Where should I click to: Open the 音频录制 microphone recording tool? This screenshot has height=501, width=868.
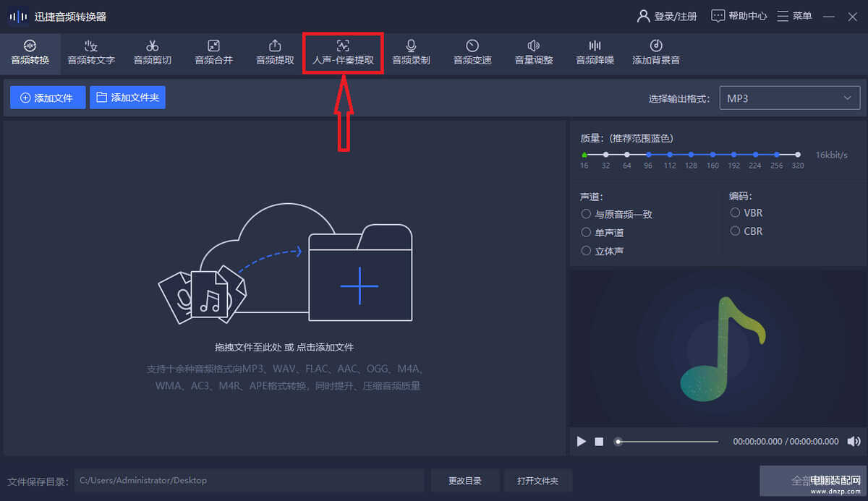(x=411, y=52)
